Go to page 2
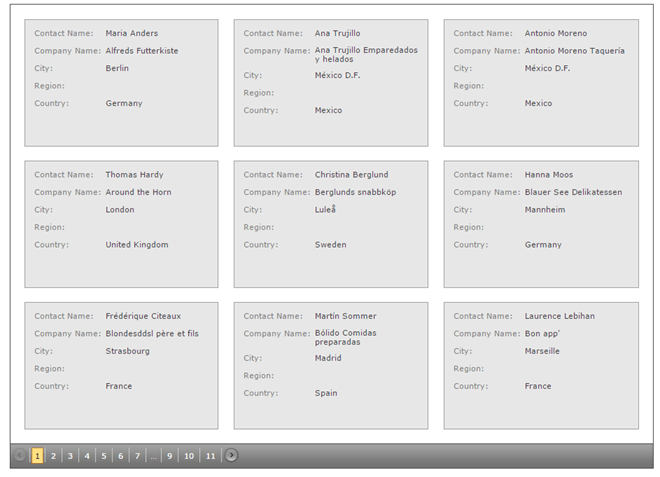 [x=53, y=456]
